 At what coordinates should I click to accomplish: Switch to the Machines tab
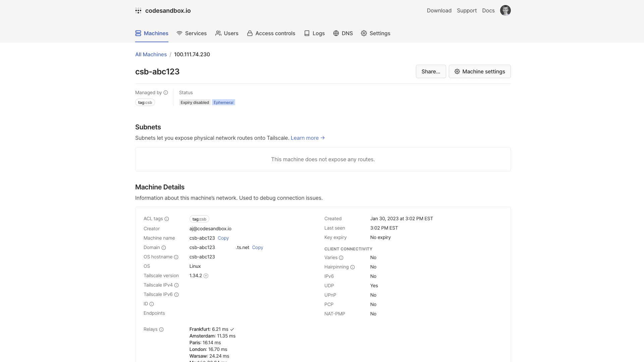click(152, 33)
